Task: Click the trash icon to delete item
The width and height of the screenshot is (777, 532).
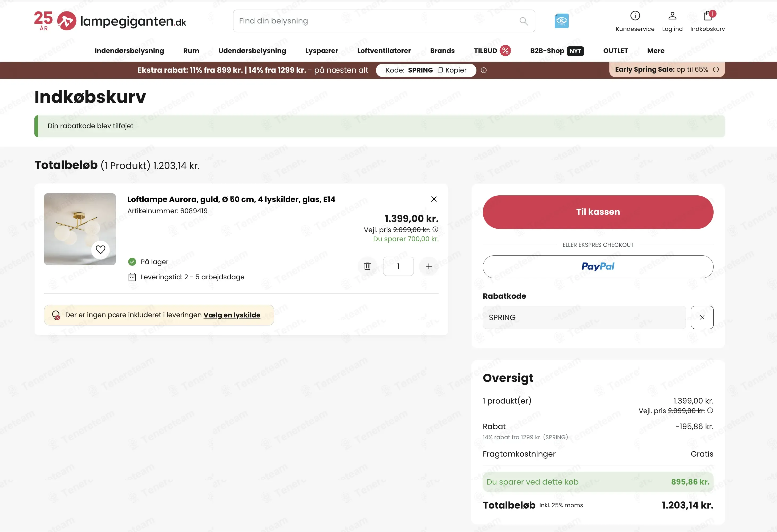Action: click(367, 266)
